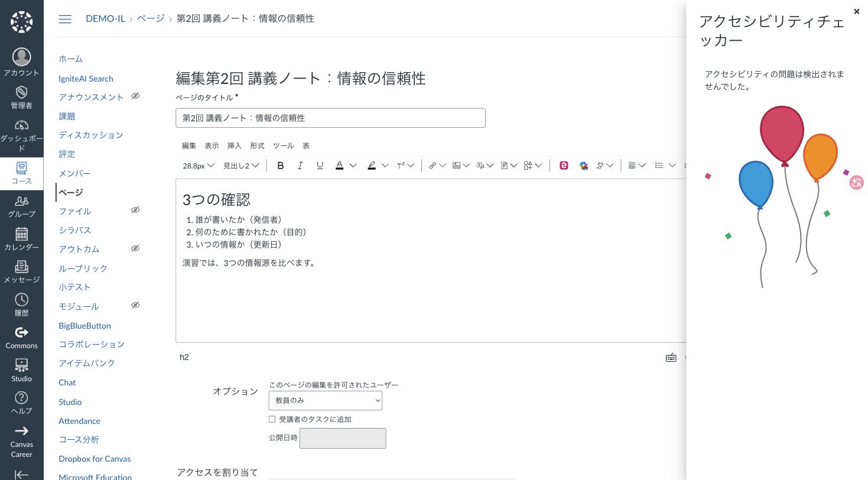Go to ページ breadcrumb link
Screen dimensions: 868x480
[151, 19]
